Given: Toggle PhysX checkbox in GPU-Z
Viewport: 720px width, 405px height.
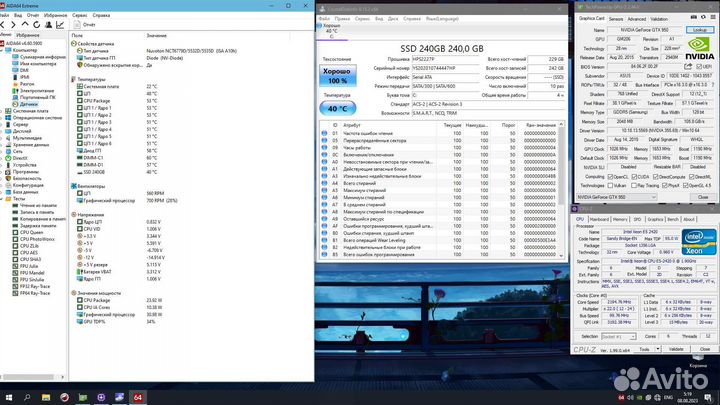Looking at the screenshot, I should click(664, 186).
